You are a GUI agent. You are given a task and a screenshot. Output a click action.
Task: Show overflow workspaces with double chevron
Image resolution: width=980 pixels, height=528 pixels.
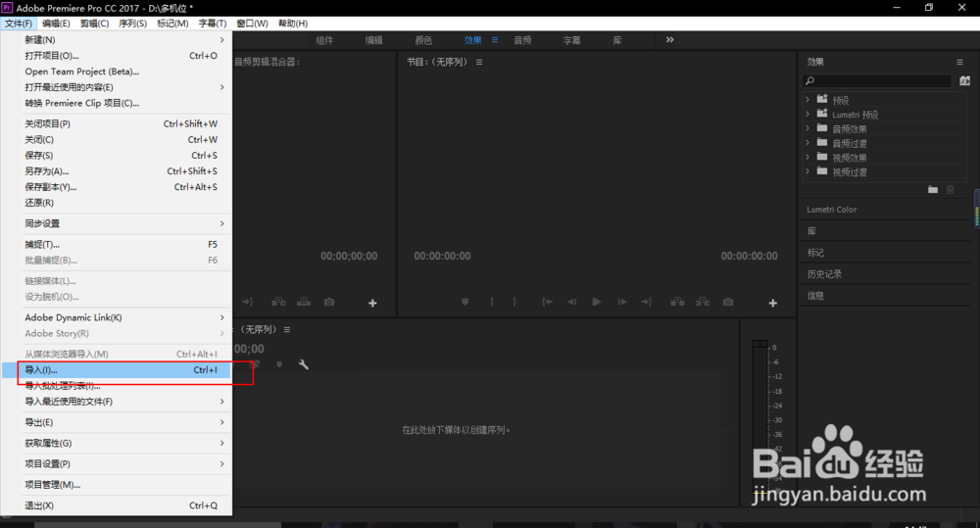pos(670,39)
